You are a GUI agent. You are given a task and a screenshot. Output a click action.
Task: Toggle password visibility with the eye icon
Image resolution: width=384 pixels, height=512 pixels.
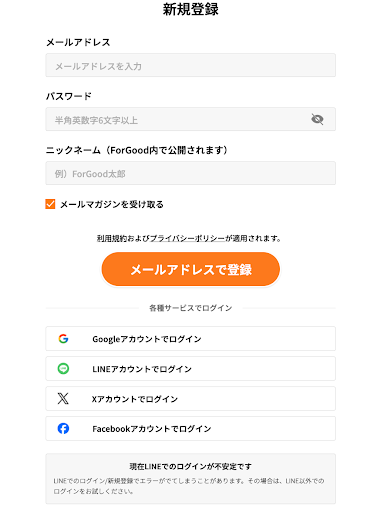pos(317,119)
